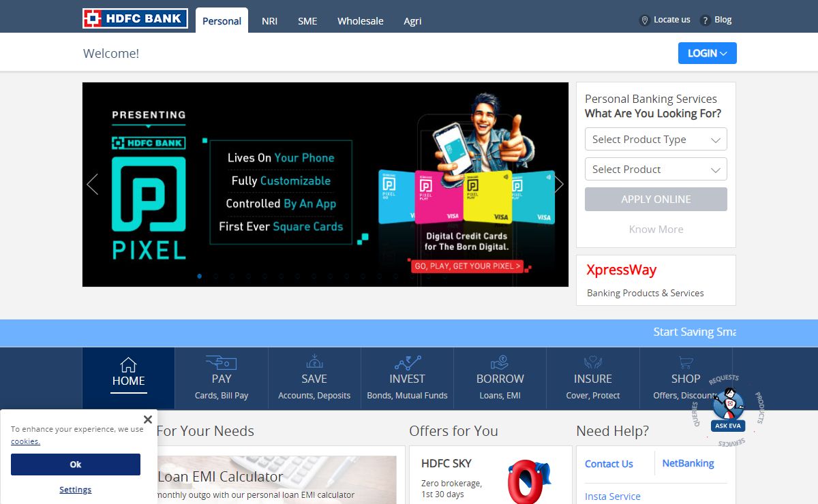Switch to the NRI tab
This screenshot has height=504, width=818.
269,21
